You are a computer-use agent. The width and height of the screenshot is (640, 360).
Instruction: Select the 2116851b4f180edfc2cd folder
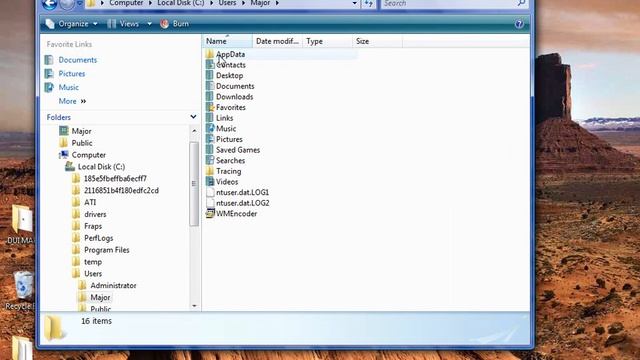(121, 190)
